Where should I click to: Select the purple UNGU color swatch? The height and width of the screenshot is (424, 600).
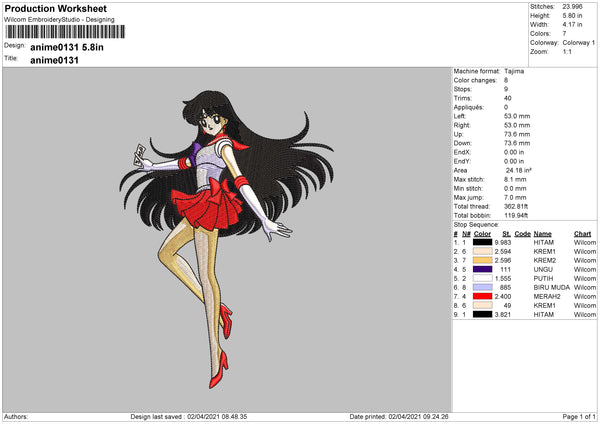click(482, 269)
